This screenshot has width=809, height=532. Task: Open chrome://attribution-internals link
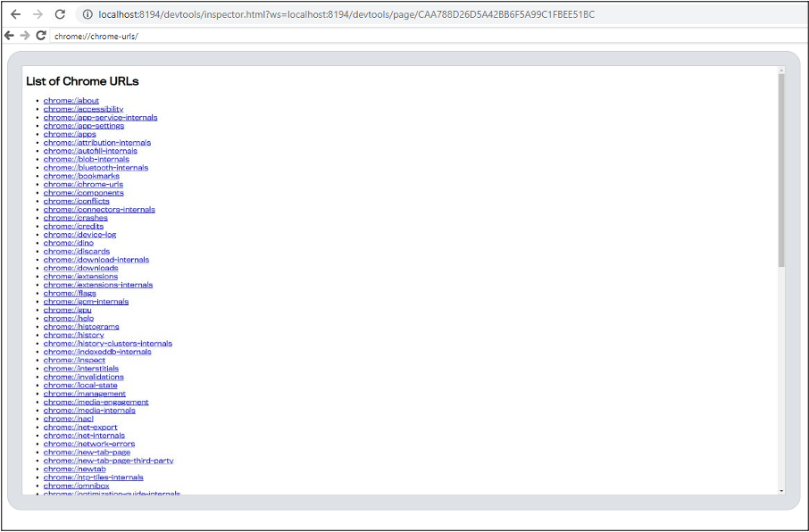point(97,143)
